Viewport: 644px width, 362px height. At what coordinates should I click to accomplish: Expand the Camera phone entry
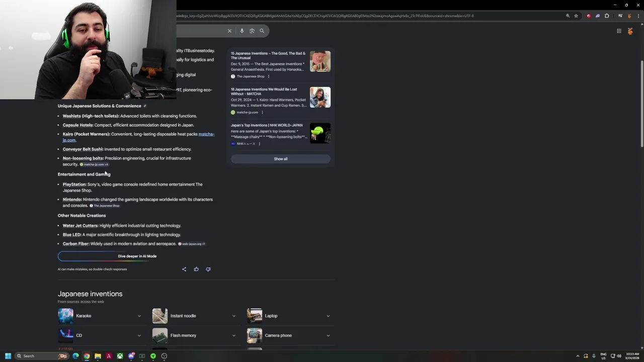(x=328, y=335)
